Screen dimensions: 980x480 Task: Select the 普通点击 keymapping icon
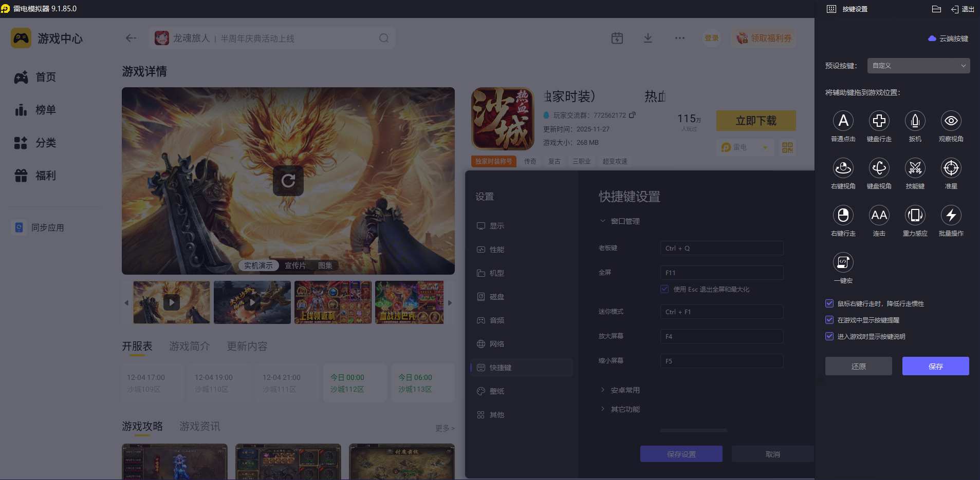[x=843, y=121]
